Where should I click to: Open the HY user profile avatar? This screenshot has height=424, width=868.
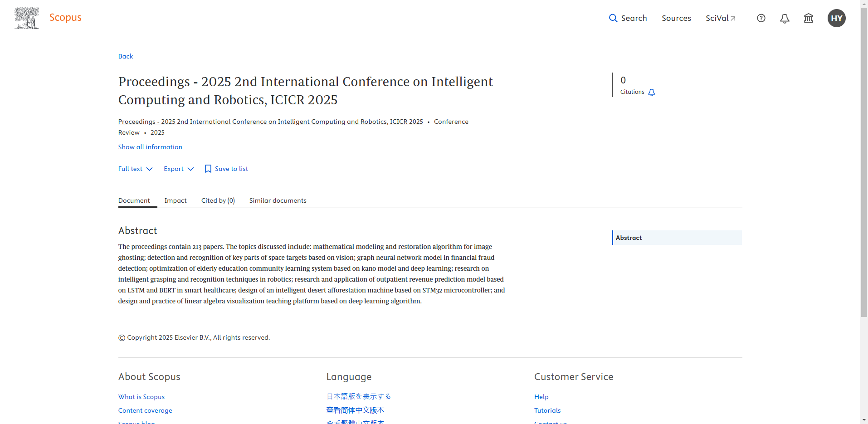(x=836, y=18)
